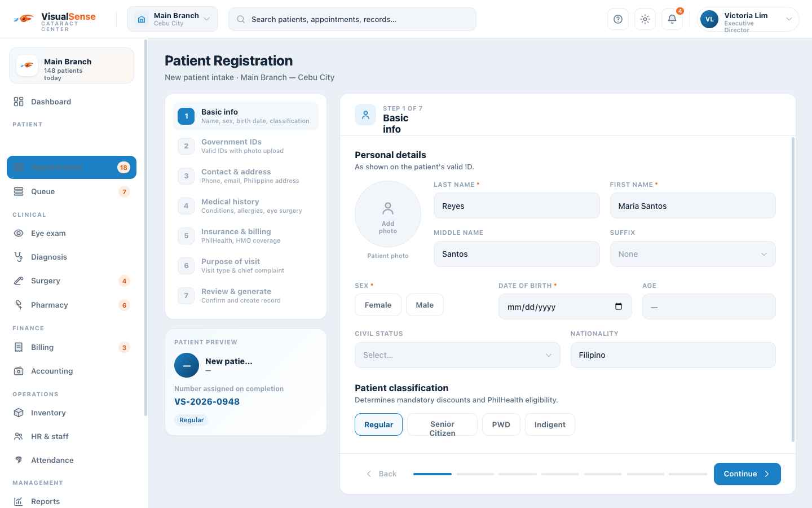Click the Main Branch card logo in sidebar
Image resolution: width=812 pixels, height=508 pixels.
point(27,65)
